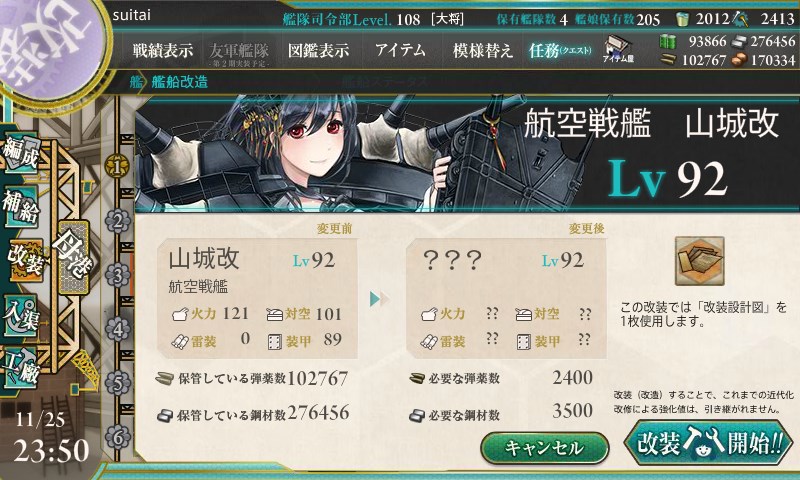Open the アイテム屋 item shop icon
800x480 pixels.
[618, 49]
